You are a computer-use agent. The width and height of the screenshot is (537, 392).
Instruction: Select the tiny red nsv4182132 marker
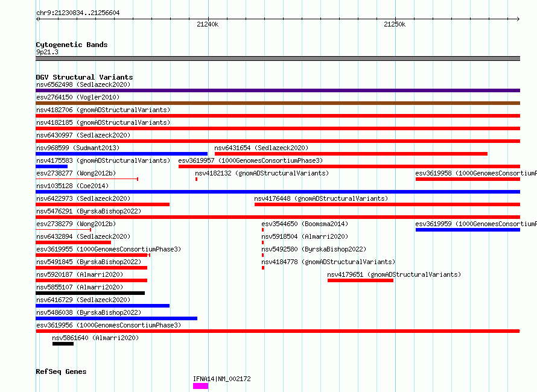pyautogui.click(x=196, y=179)
